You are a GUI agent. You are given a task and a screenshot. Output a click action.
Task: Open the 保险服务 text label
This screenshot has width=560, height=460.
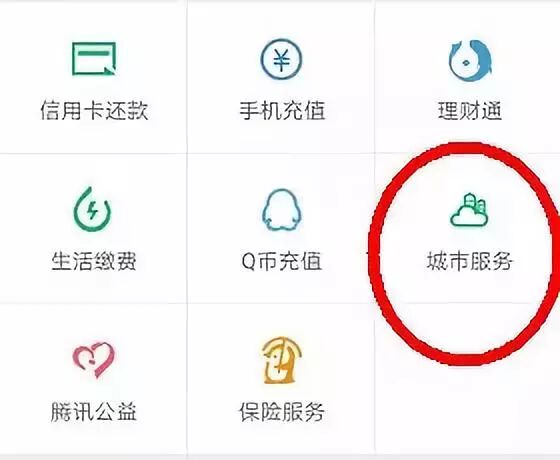click(281, 411)
